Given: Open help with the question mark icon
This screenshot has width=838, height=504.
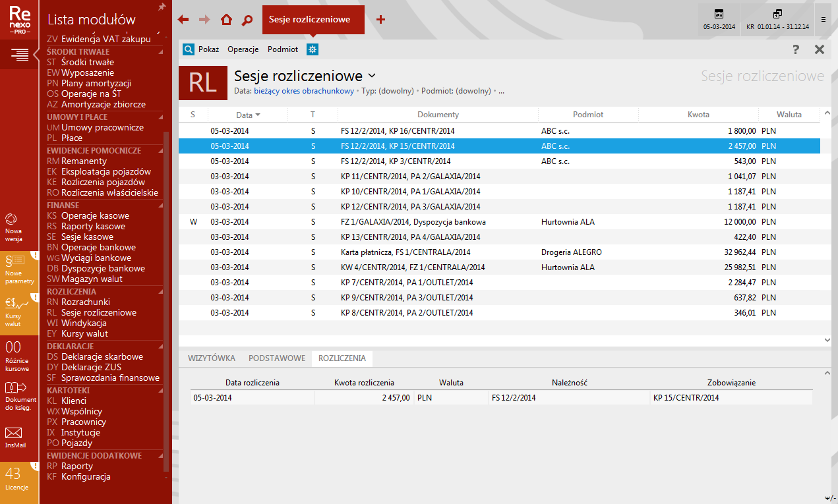Looking at the screenshot, I should (x=796, y=49).
